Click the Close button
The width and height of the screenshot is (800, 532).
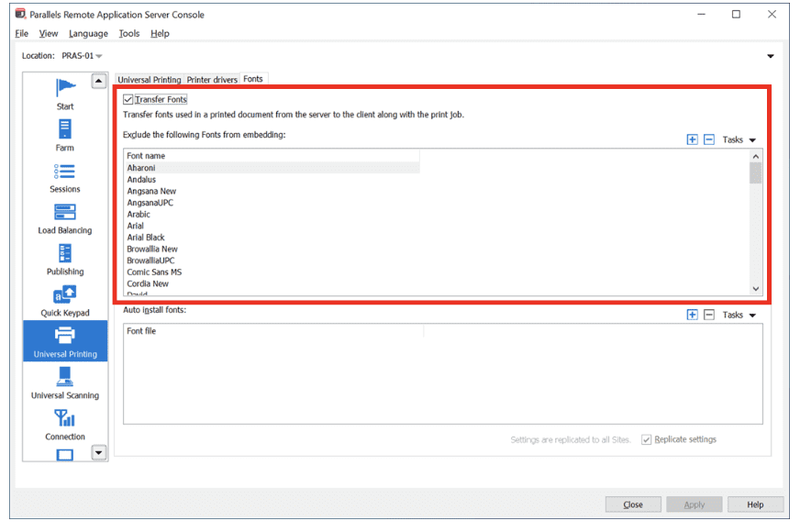(x=633, y=504)
